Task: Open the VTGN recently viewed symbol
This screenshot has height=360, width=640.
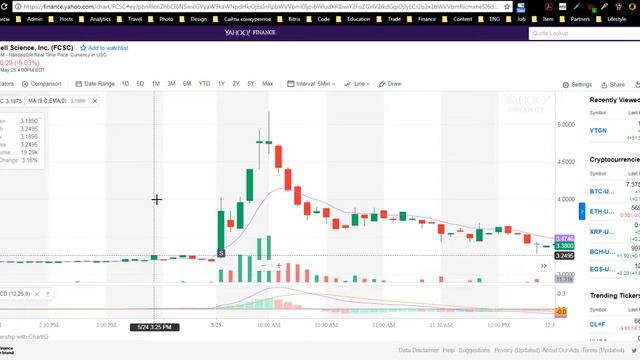Action: 598,131
